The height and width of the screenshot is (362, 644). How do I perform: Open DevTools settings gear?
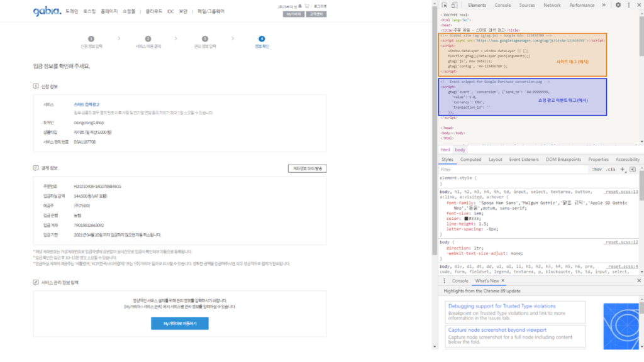[618, 5]
